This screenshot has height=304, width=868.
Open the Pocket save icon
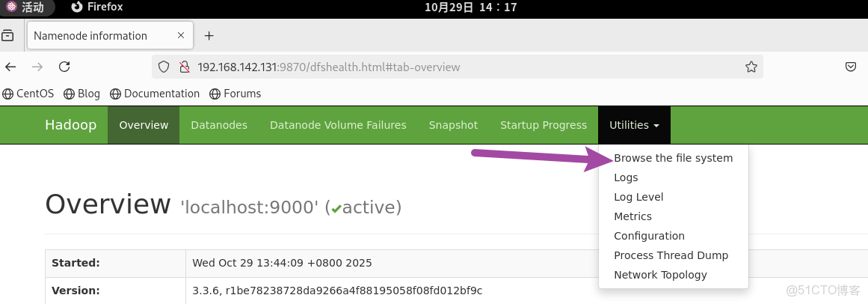(851, 67)
